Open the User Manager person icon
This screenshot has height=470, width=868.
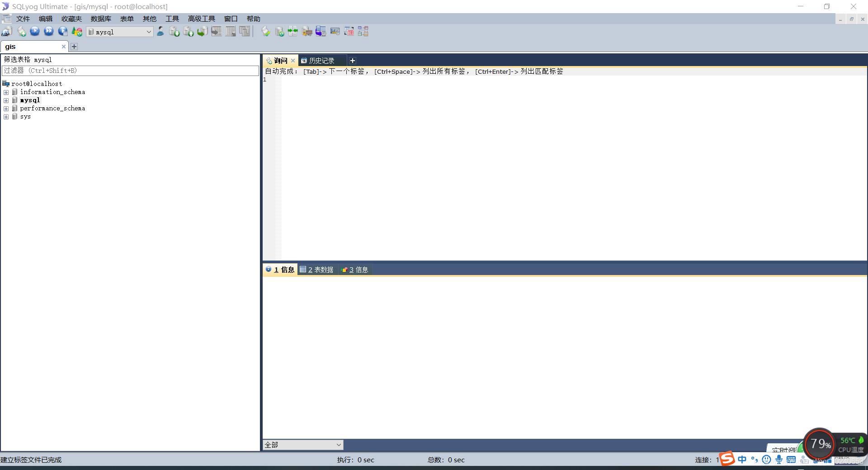160,32
